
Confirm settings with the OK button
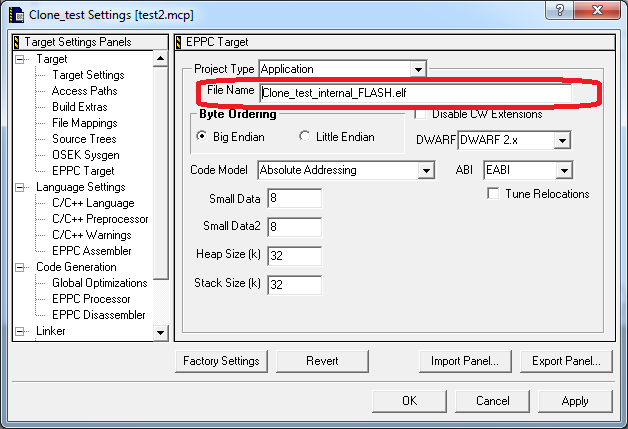409,401
